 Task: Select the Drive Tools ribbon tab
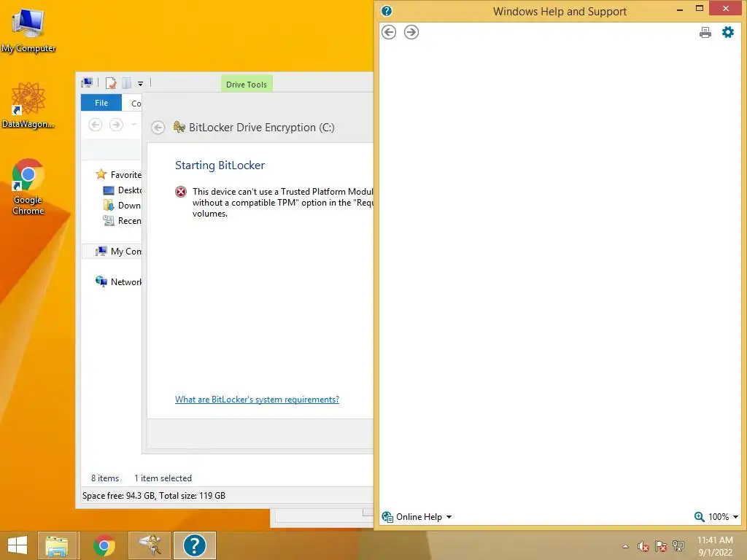247,85
